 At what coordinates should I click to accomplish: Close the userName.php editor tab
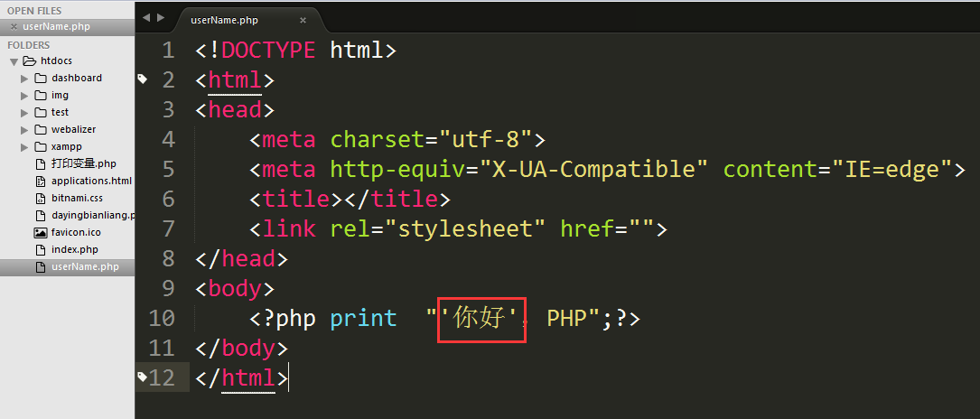(x=303, y=19)
